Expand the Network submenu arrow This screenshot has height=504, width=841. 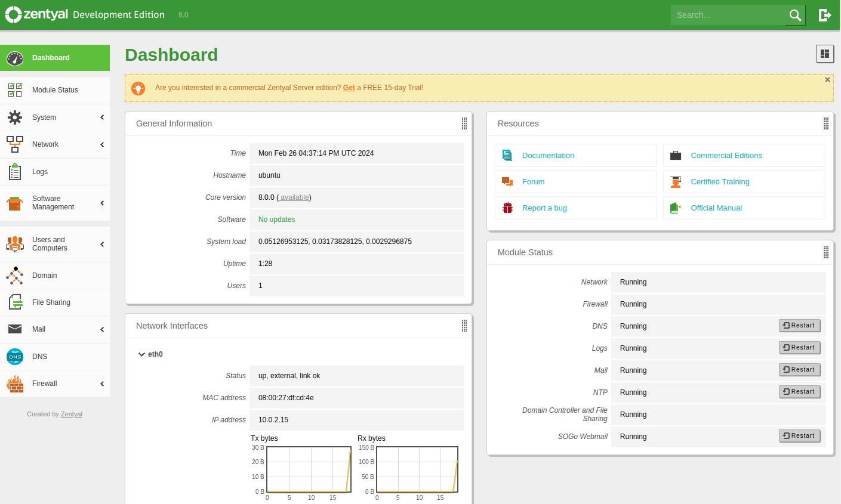tap(102, 144)
